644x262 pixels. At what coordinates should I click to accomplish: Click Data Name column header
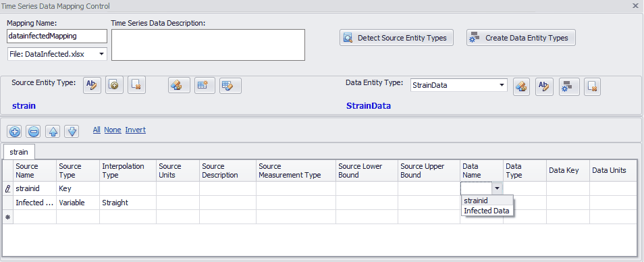(482, 170)
